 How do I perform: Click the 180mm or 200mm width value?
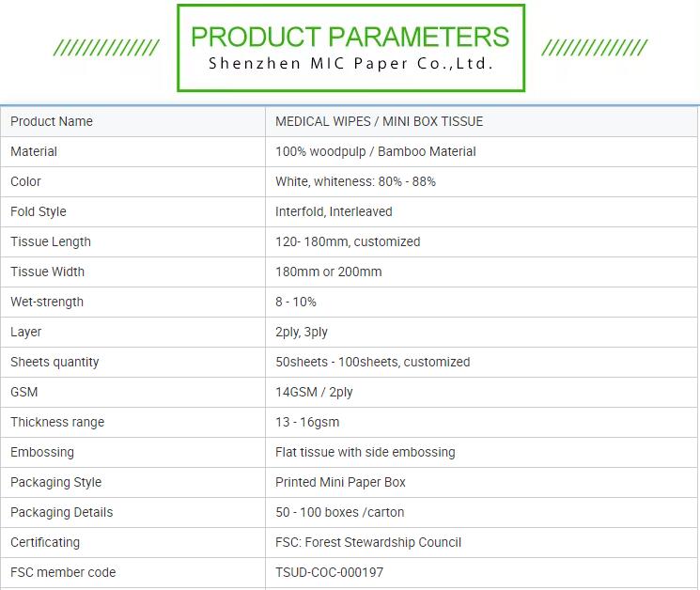329,272
